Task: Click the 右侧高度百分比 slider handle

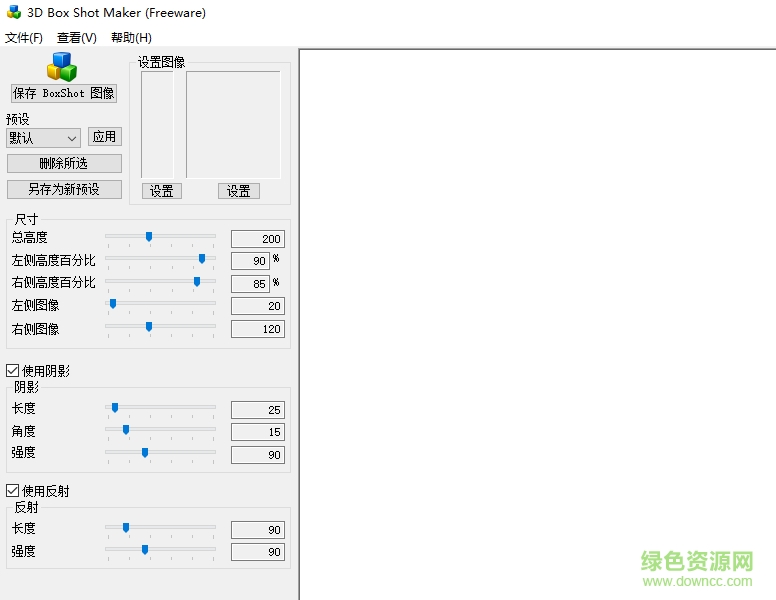Action: point(197,282)
